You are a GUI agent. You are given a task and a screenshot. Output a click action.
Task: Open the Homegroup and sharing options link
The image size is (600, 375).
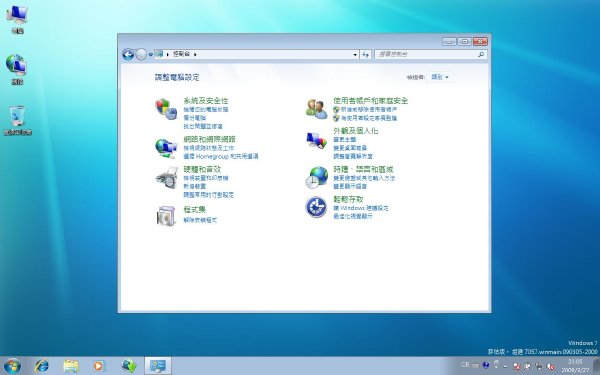[x=221, y=157]
